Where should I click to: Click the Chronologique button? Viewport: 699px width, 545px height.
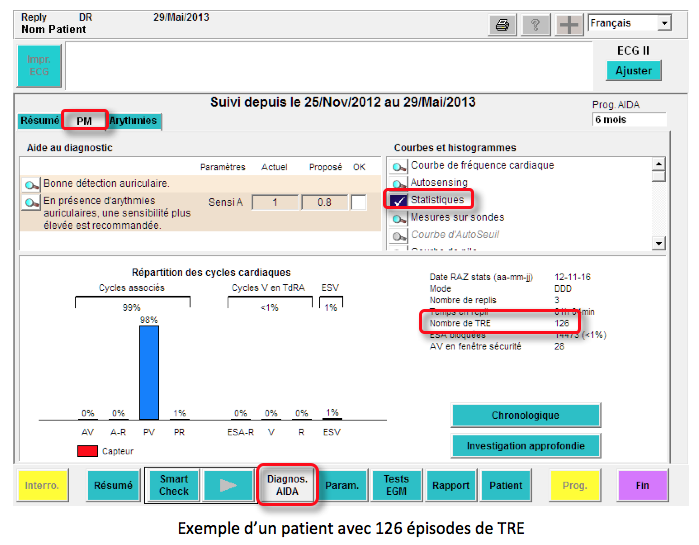coord(525,415)
